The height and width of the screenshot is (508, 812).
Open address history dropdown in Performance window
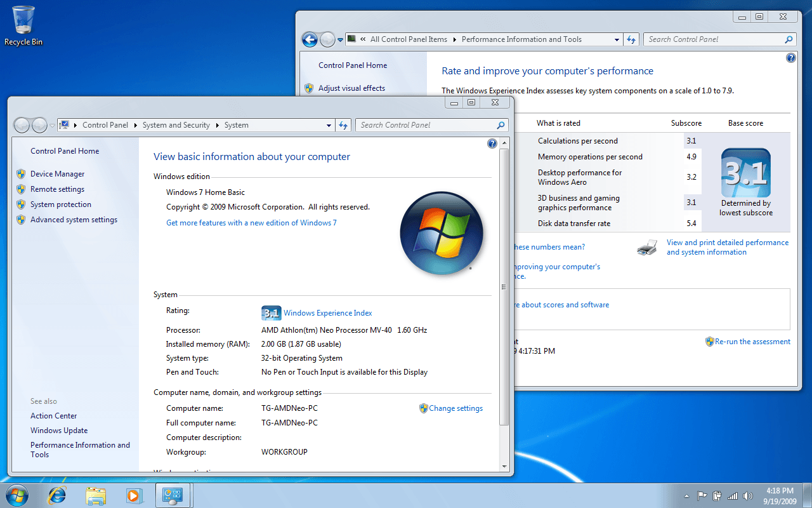(x=617, y=39)
